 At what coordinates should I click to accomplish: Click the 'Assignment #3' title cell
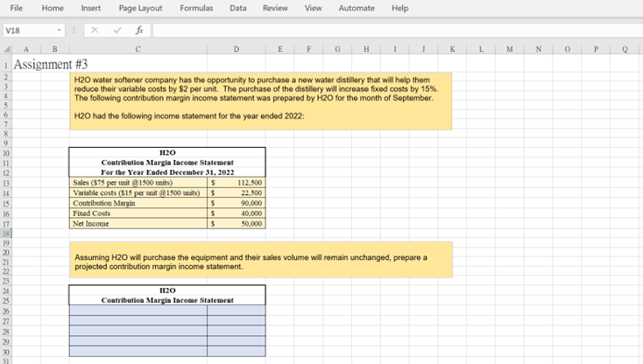pos(51,64)
